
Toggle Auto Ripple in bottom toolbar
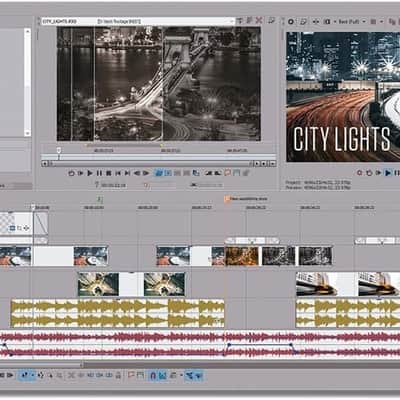173,375
